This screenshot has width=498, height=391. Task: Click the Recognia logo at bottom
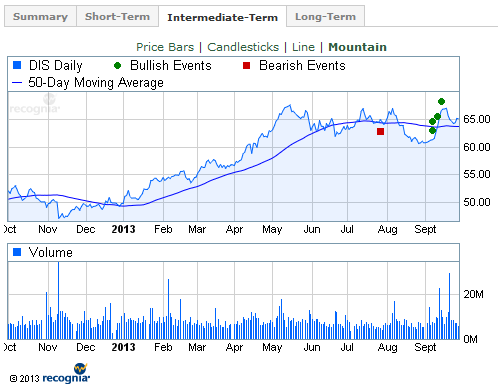(66, 374)
